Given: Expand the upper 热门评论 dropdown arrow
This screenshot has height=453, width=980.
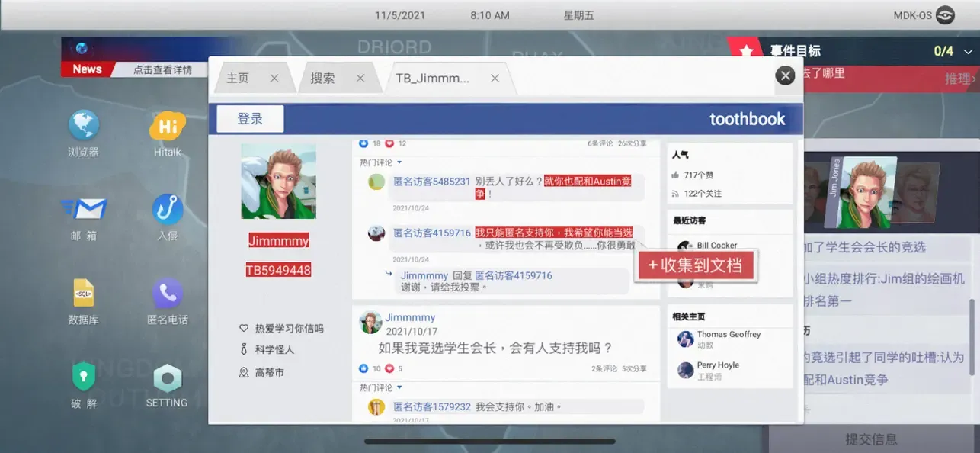Looking at the screenshot, I should [399, 162].
